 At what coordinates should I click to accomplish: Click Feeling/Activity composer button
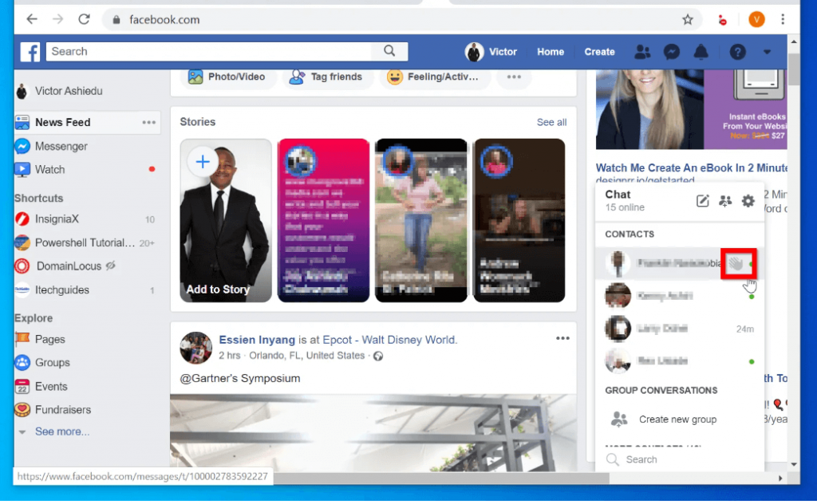[x=433, y=77]
